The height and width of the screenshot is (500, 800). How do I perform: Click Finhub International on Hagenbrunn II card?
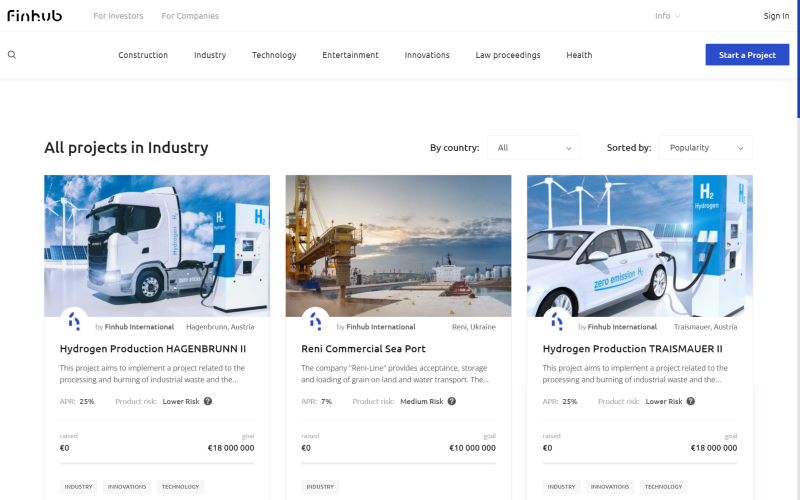(139, 327)
